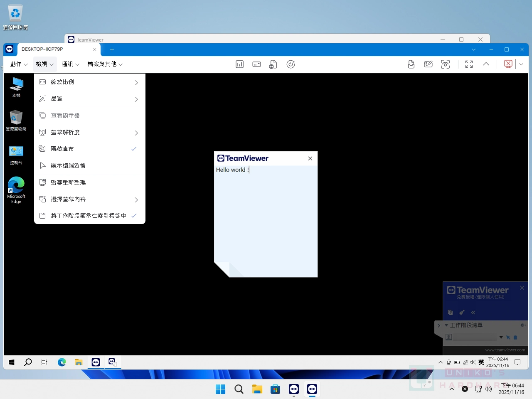Image resolution: width=532 pixels, height=399 pixels.
Task: Click the screenshot capture icon in toolbar
Action: 445,64
